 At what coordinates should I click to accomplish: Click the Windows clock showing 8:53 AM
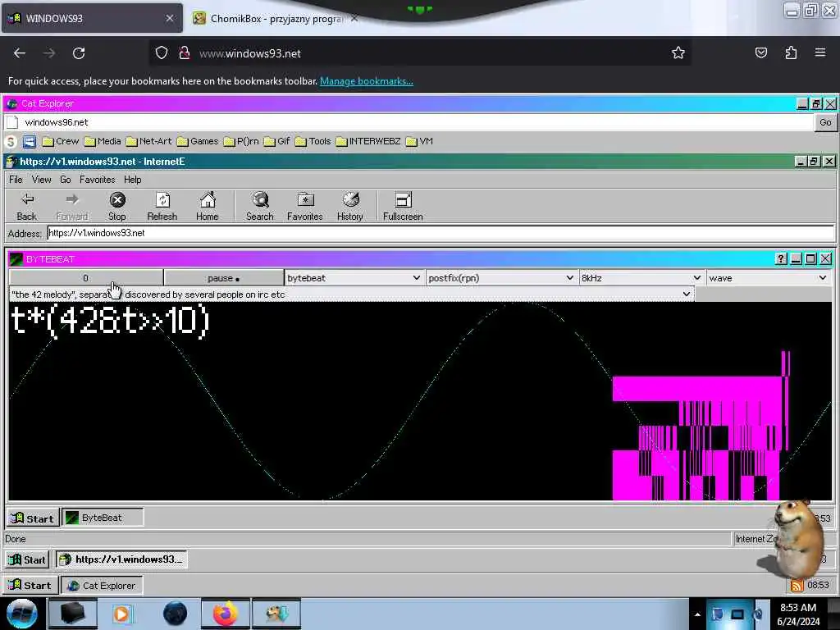click(x=798, y=614)
